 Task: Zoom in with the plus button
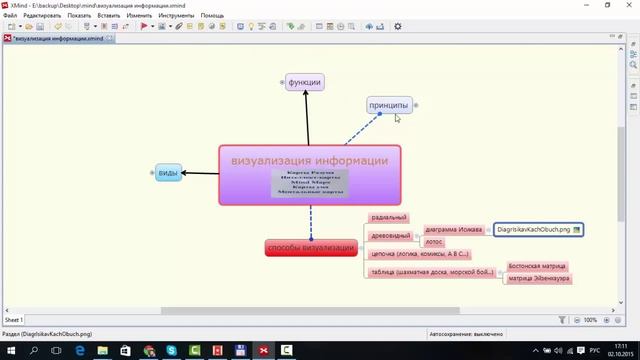tap(607, 320)
